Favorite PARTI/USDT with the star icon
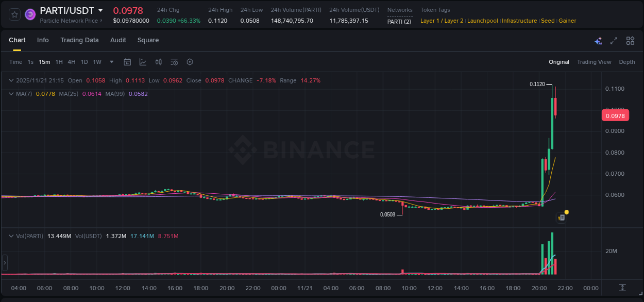The width and height of the screenshot is (644, 302). click(14, 14)
